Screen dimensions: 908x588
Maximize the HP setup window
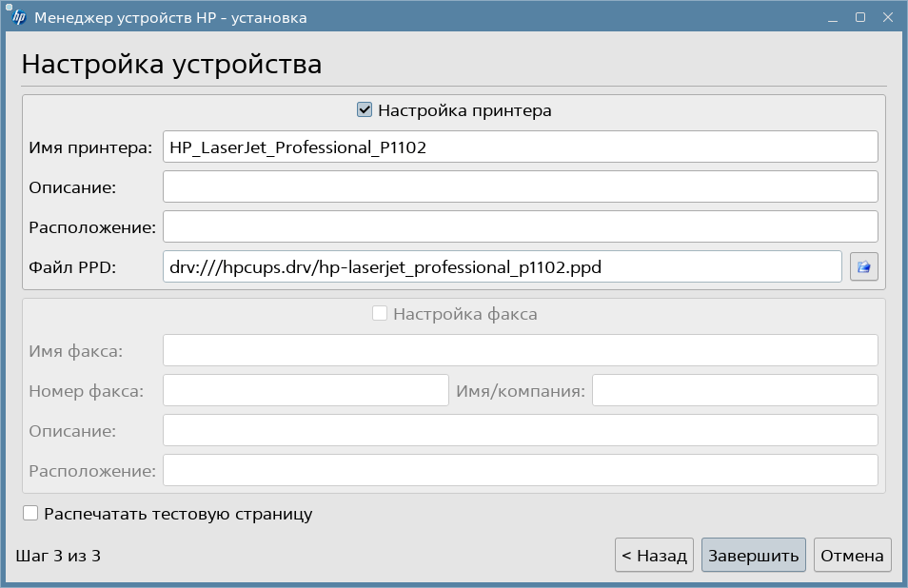(x=860, y=17)
